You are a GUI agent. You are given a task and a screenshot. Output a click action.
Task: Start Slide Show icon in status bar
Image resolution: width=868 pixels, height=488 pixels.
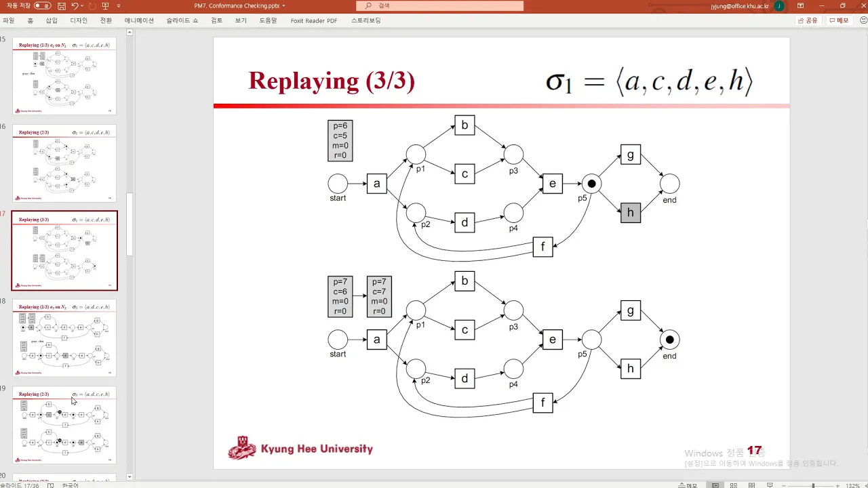[770, 485]
